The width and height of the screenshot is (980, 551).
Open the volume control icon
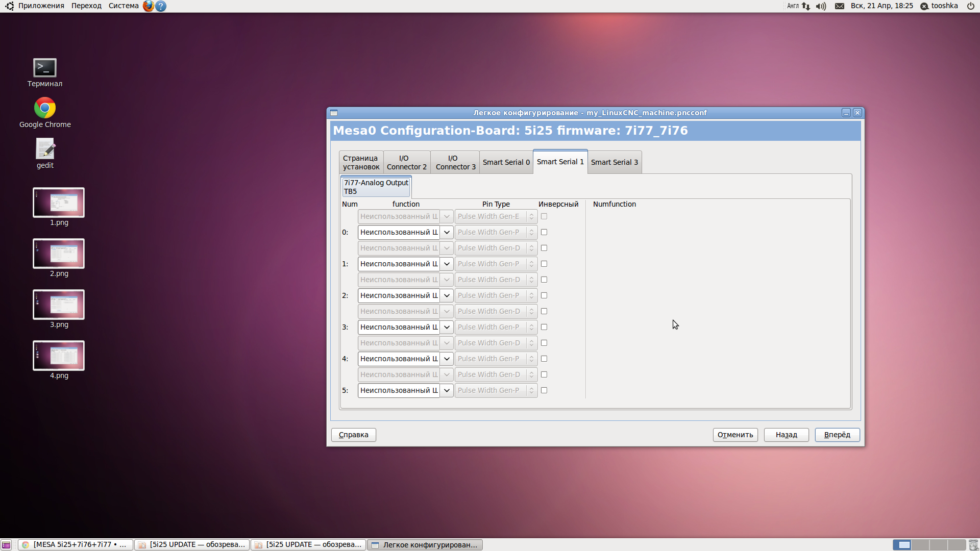[x=821, y=6]
